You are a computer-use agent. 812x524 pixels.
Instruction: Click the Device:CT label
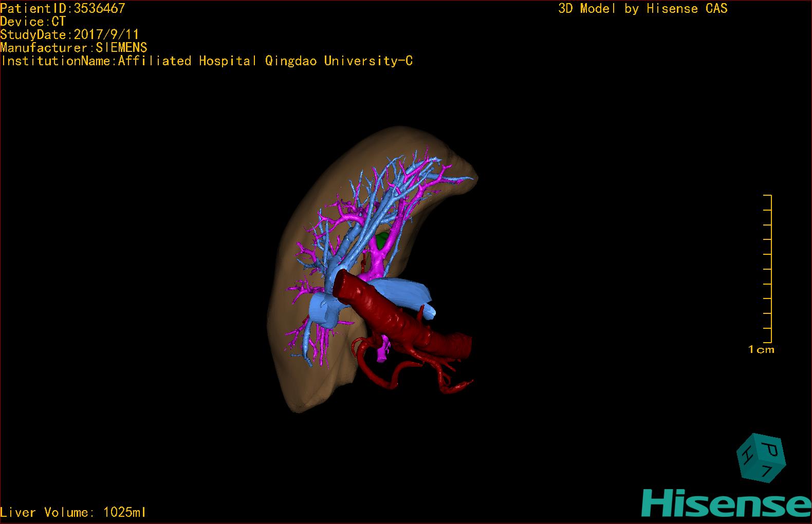tap(33, 22)
